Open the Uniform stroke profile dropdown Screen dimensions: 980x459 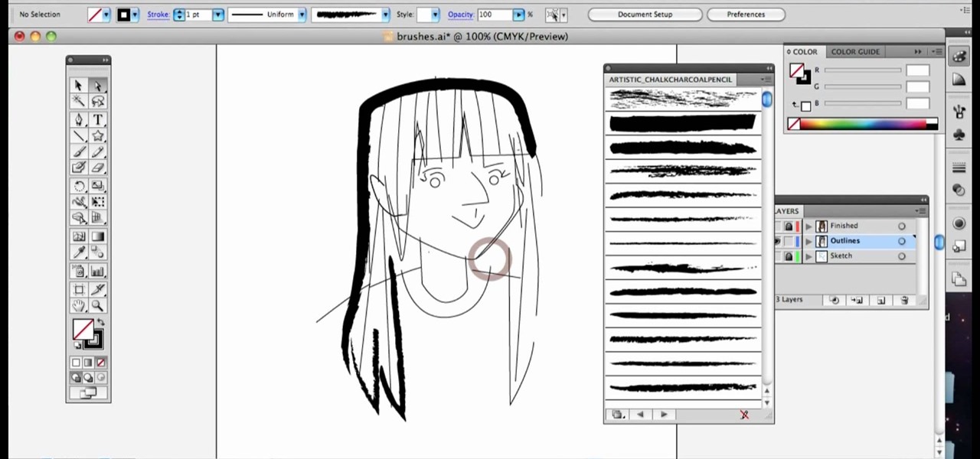pyautogui.click(x=302, y=15)
